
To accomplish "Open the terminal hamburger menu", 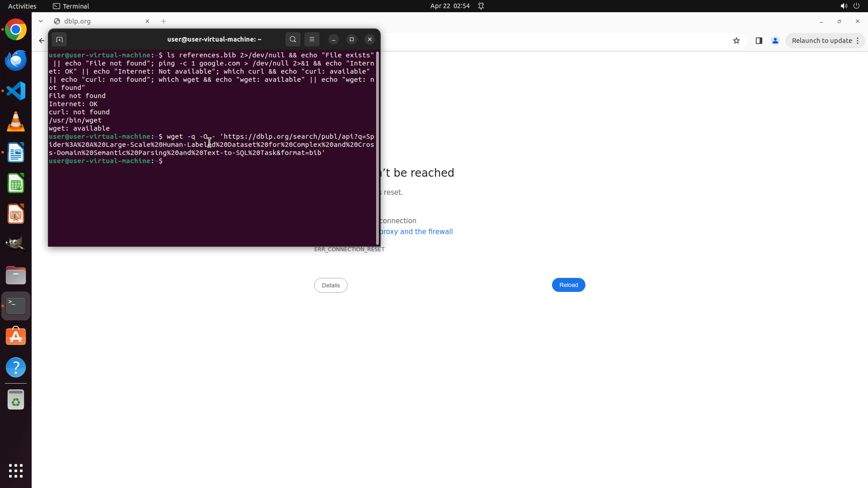I will pyautogui.click(x=312, y=40).
